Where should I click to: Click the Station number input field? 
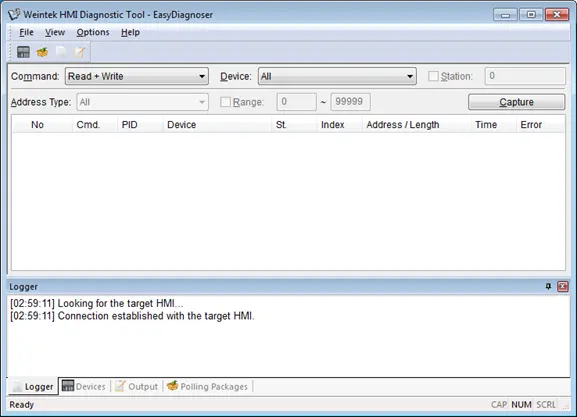tap(525, 76)
